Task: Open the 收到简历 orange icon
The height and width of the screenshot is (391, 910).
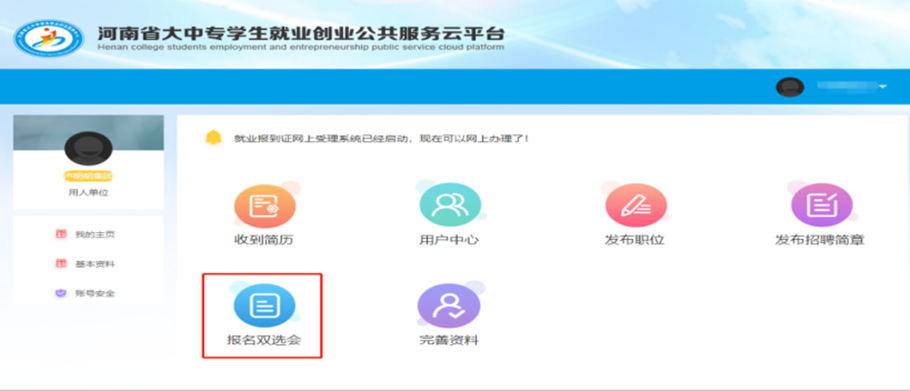Action: pos(265,207)
